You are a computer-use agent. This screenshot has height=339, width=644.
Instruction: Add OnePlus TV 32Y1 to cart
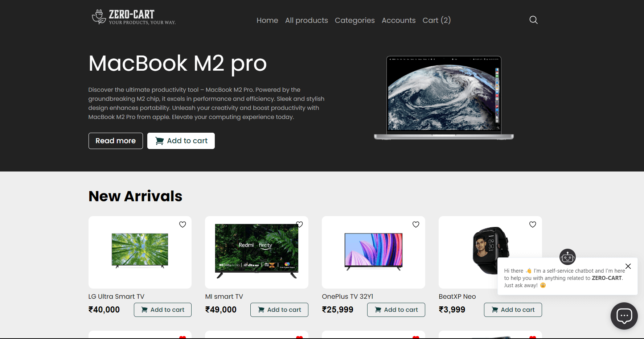click(x=396, y=310)
